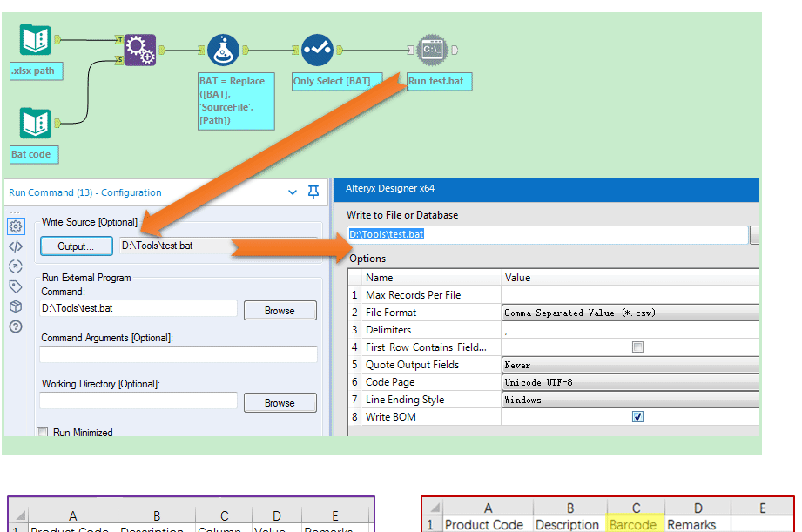Click the Command Arguments input field

coord(179,354)
